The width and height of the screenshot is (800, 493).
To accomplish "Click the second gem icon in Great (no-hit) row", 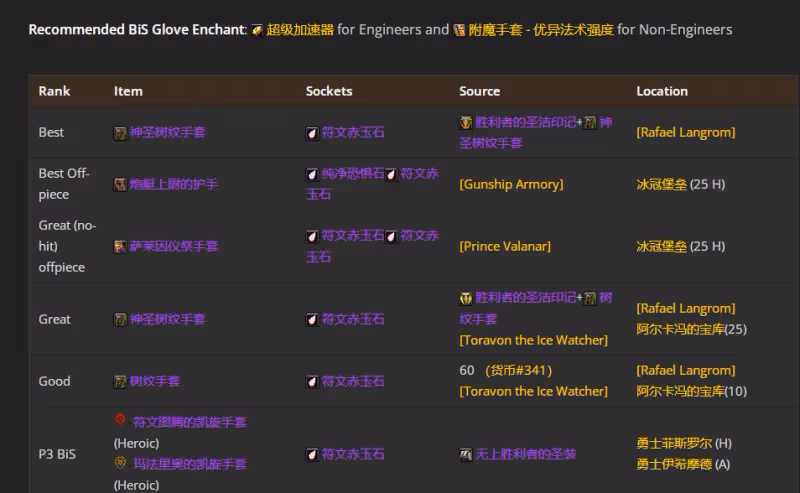I will tap(391, 236).
